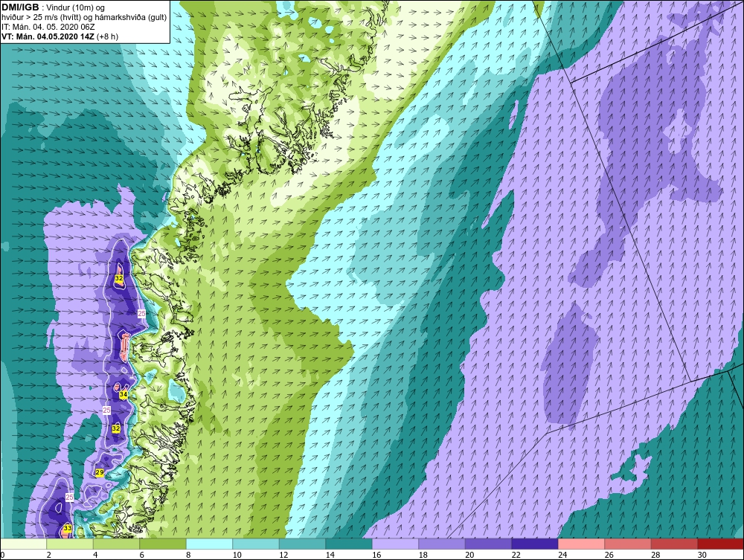This screenshot has width=744, height=560.
Task: Click the legend scale number 12
Action: (x=283, y=555)
